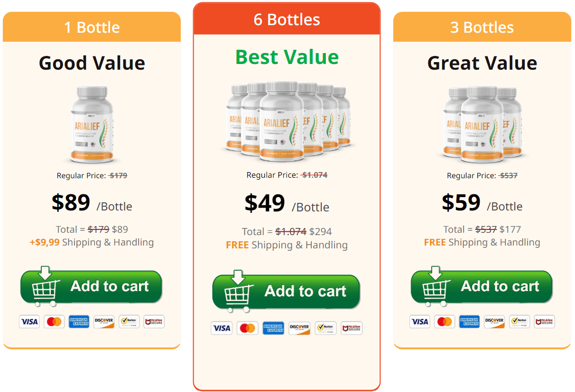Click the crossed-out $1,074 regular price text
Image resolution: width=575 pixels, height=392 pixels.
[314, 174]
